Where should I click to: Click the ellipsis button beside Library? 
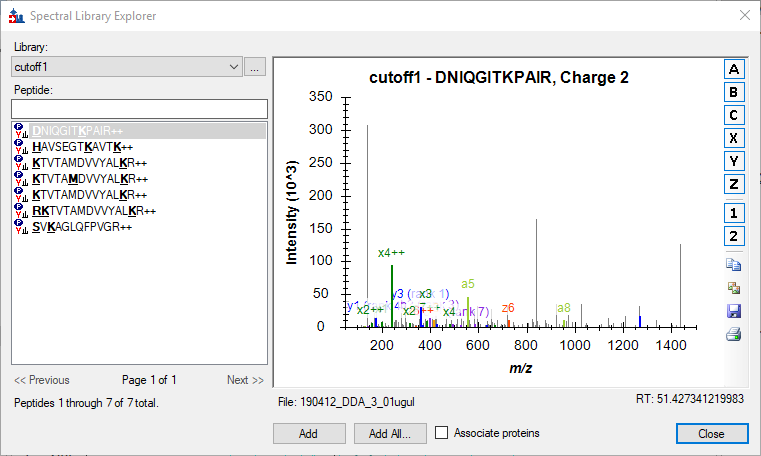pos(256,67)
